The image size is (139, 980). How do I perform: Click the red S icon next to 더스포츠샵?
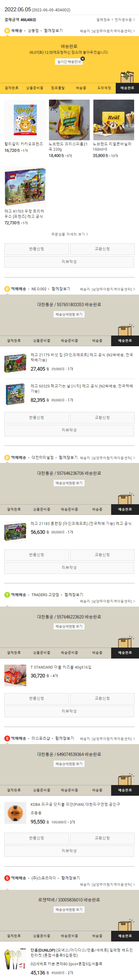click(x=7, y=738)
